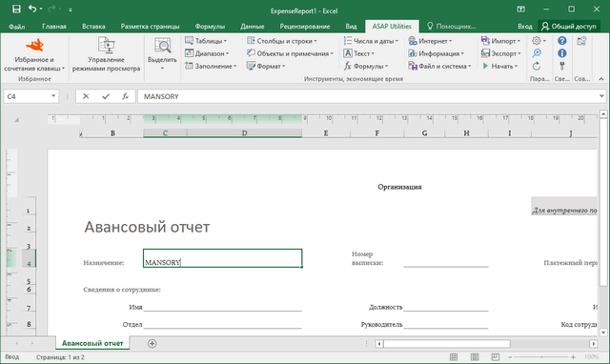The height and width of the screenshot is (364, 610).
Task: Select column E header
Action: point(326,133)
